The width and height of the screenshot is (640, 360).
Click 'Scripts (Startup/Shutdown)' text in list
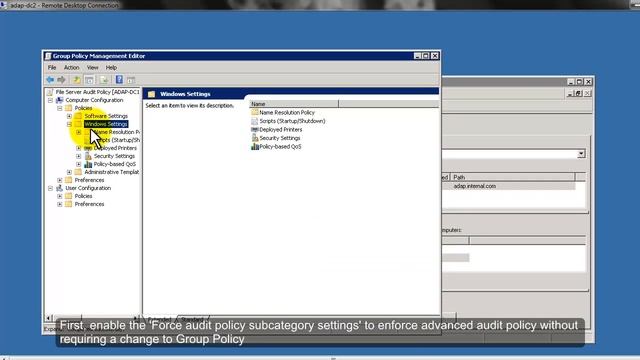click(x=292, y=121)
